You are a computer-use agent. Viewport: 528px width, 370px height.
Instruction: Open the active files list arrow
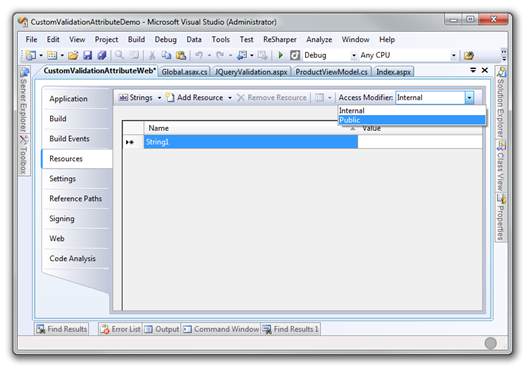[x=473, y=70]
